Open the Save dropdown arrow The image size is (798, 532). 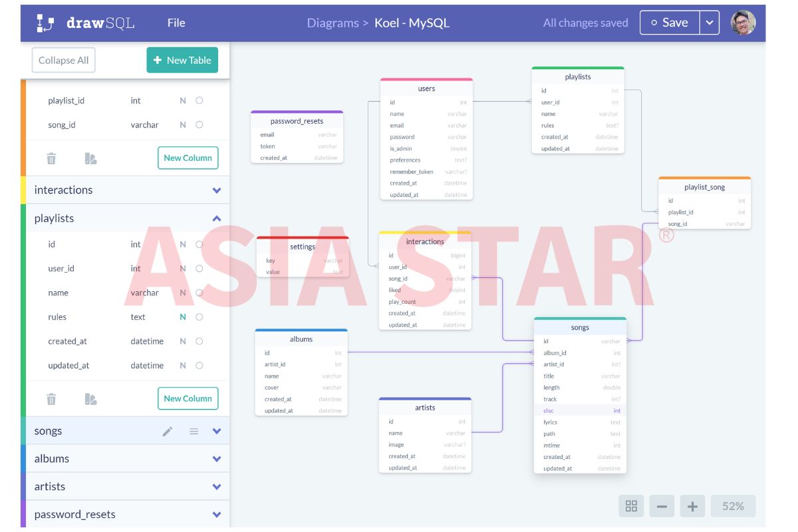(709, 23)
